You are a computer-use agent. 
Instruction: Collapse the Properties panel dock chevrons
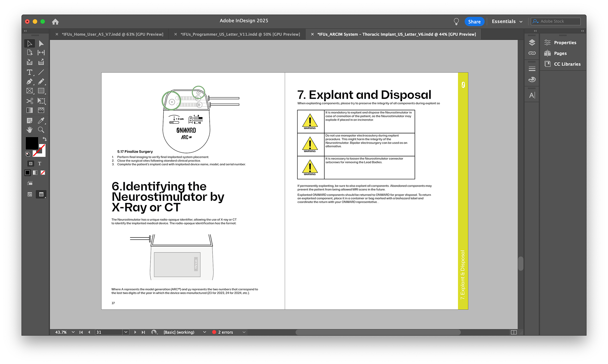click(583, 31)
